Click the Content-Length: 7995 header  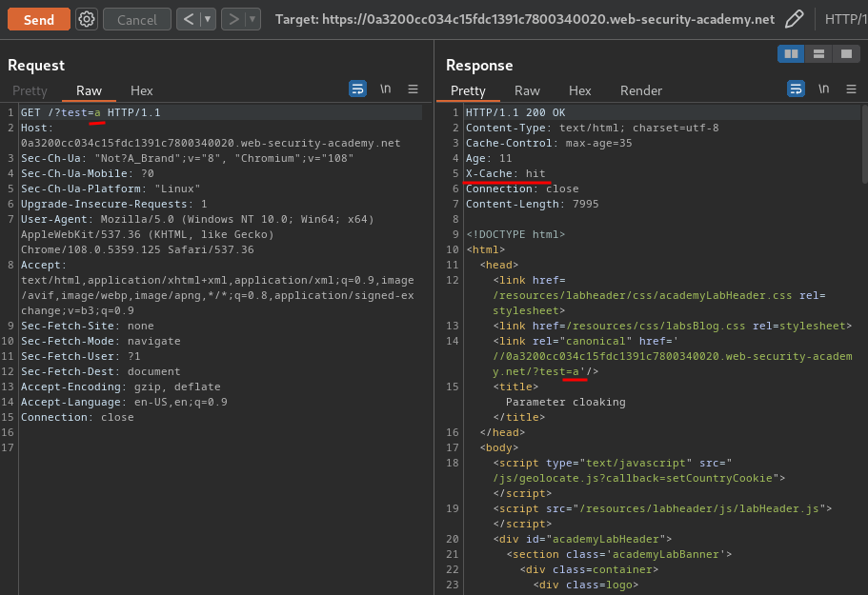point(532,204)
